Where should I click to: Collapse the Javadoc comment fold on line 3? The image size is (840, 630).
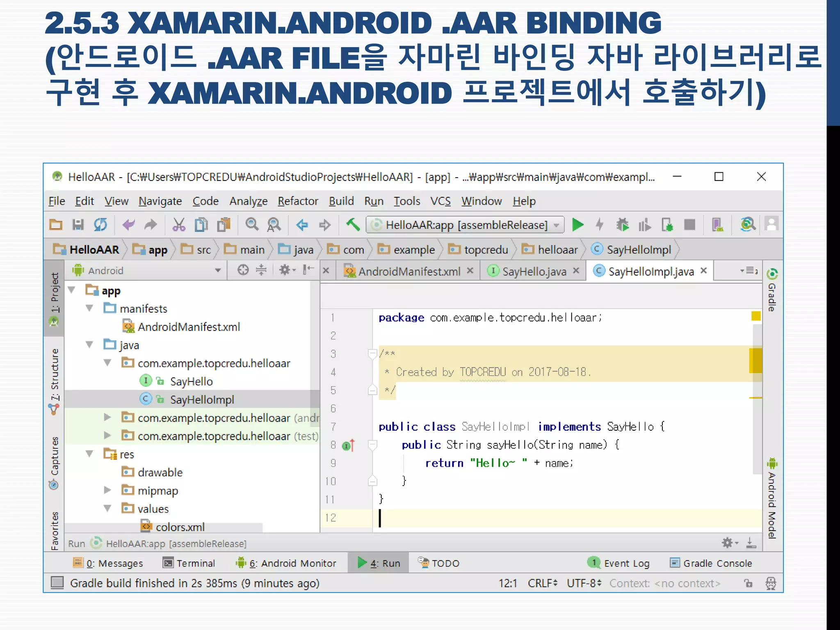[372, 353]
